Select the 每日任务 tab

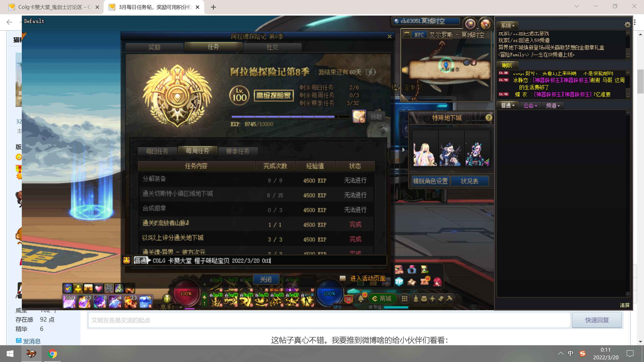point(157,151)
